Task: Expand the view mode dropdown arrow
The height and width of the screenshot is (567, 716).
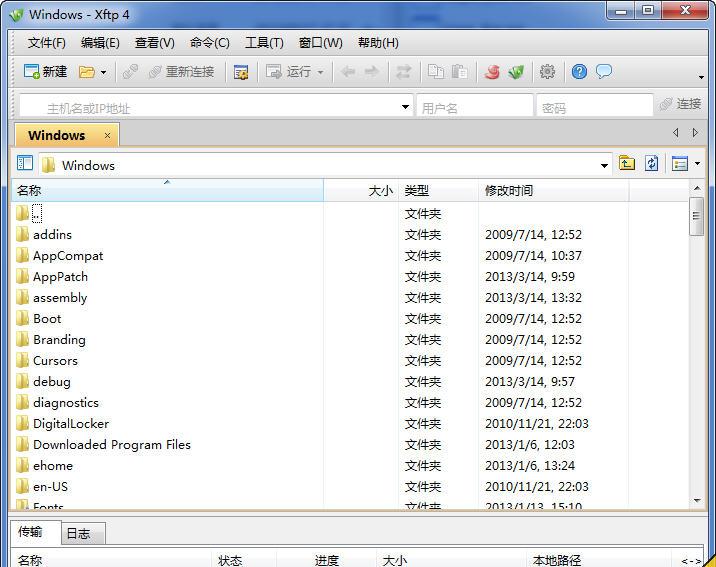Action: point(697,163)
